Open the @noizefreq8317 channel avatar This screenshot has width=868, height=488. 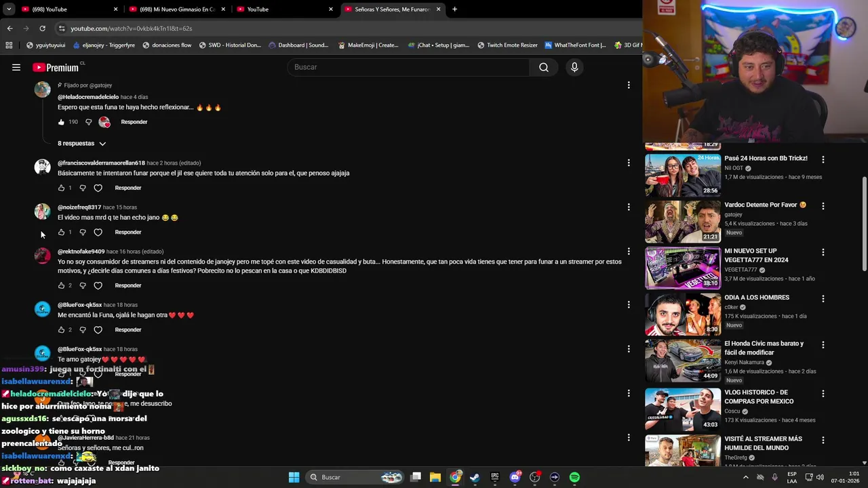[x=42, y=211]
